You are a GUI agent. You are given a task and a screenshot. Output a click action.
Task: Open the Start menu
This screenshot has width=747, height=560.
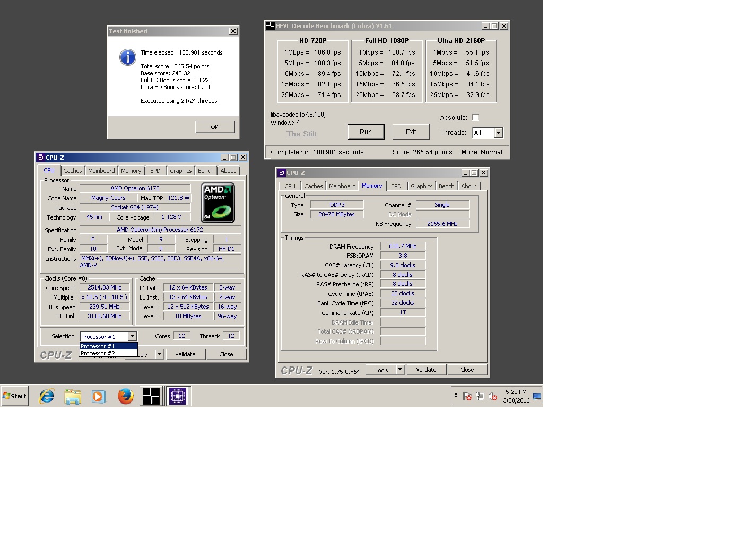(14, 396)
